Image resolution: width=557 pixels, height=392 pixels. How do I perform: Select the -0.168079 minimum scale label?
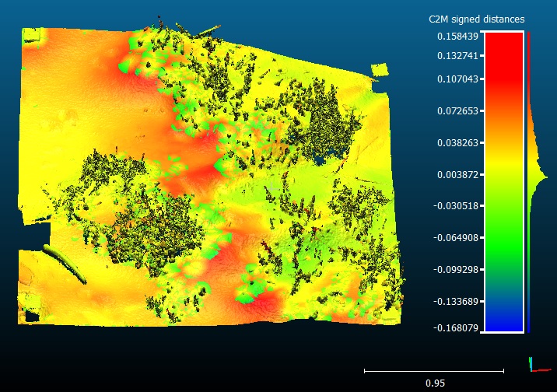(456, 328)
